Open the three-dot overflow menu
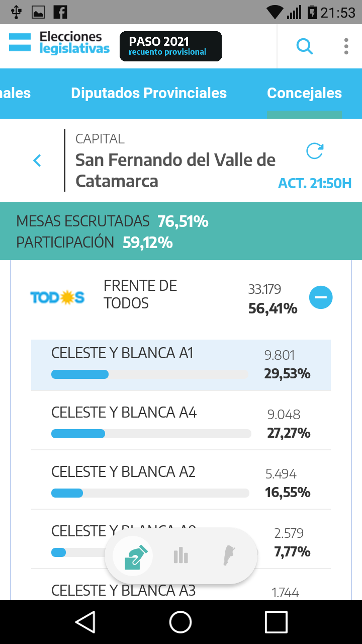Image resolution: width=362 pixels, height=644 pixels. 346,46
